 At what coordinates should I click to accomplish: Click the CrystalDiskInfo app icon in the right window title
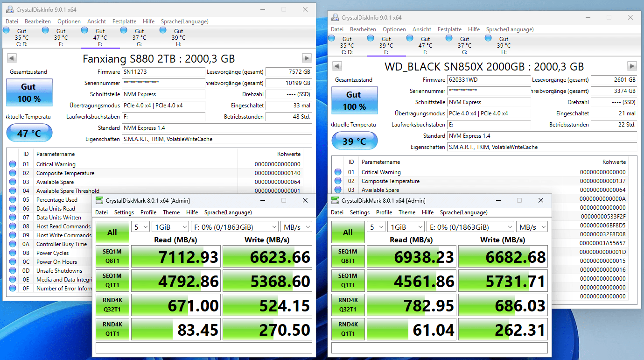click(335, 17)
